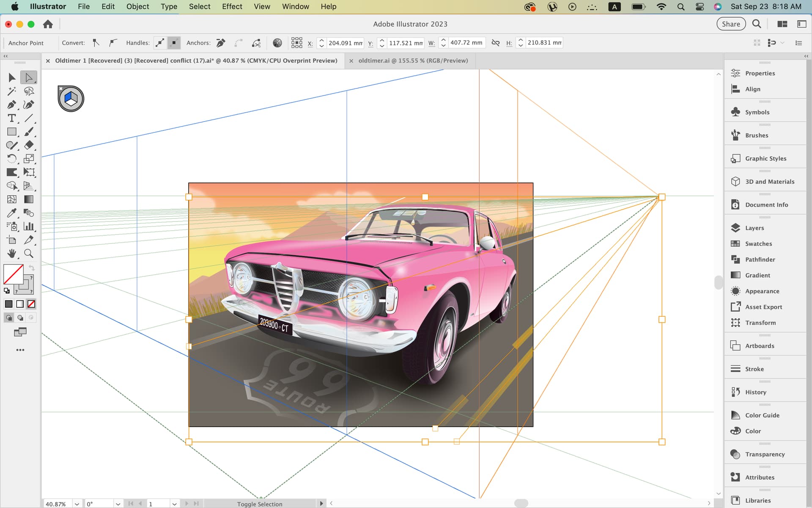812x508 pixels.
Task: Pick the Curvature tool
Action: [29, 105]
